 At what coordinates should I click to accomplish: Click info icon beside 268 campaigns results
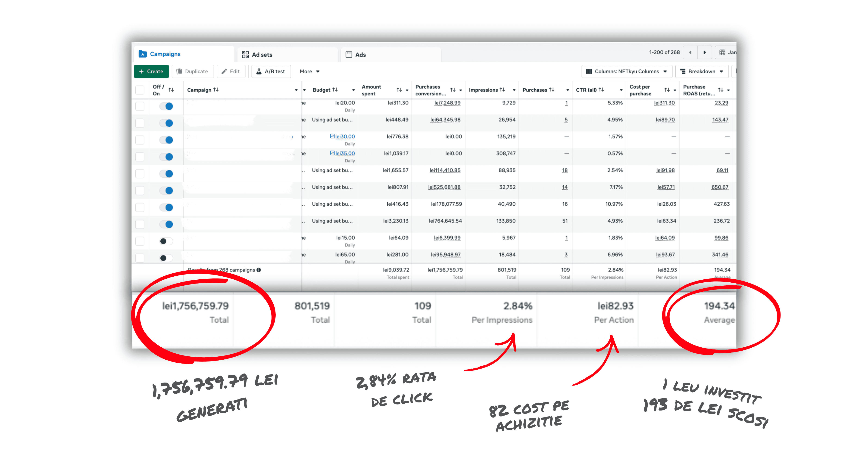(x=259, y=270)
